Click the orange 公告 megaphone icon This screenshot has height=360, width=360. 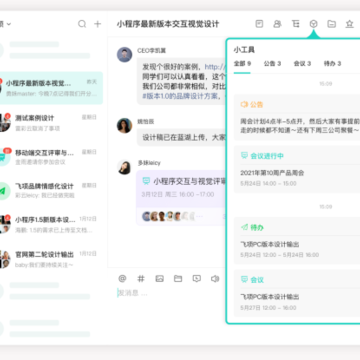(x=244, y=105)
